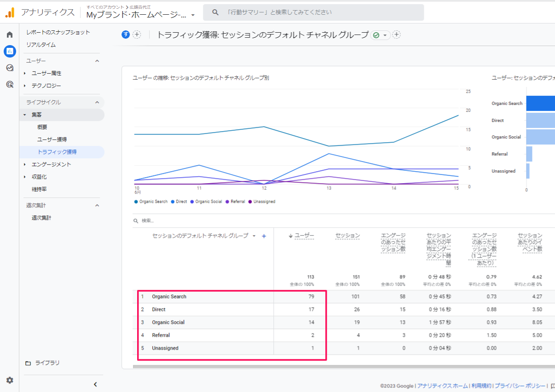This screenshot has width=555, height=392.
Task: Click the Library folder icon
Action: [x=28, y=363]
